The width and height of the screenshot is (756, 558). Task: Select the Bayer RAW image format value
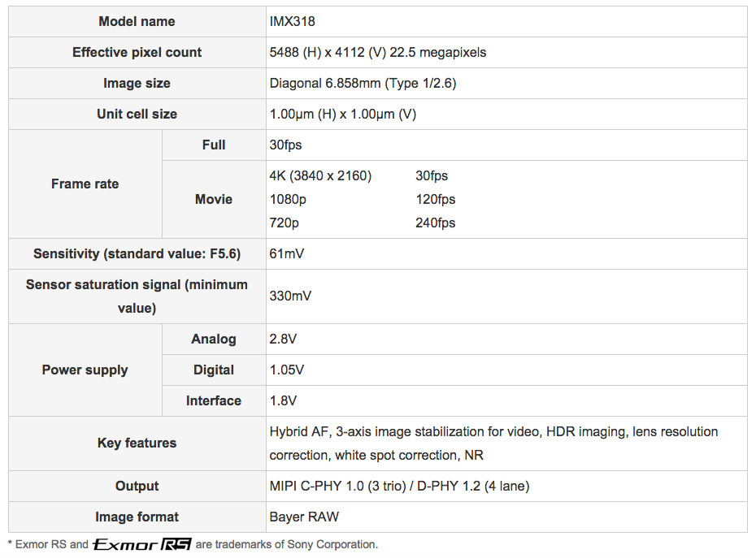(304, 517)
